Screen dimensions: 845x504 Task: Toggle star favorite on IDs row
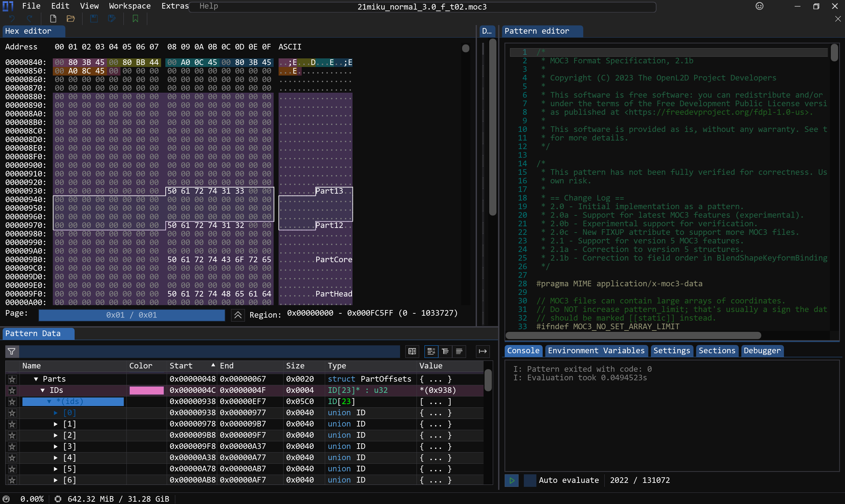(x=12, y=390)
